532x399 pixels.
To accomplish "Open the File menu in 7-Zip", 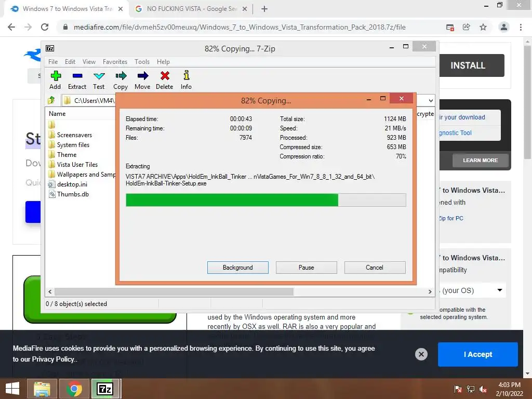I will [x=53, y=62].
